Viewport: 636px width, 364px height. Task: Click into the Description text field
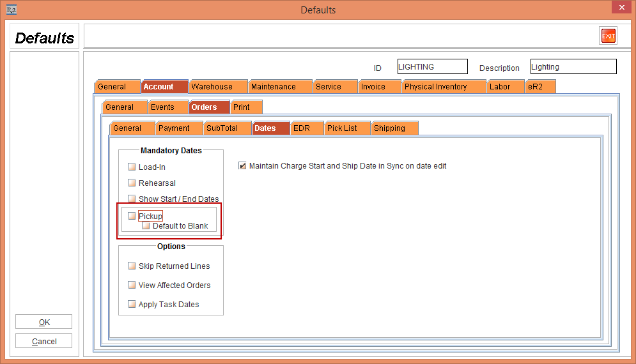[x=573, y=67]
